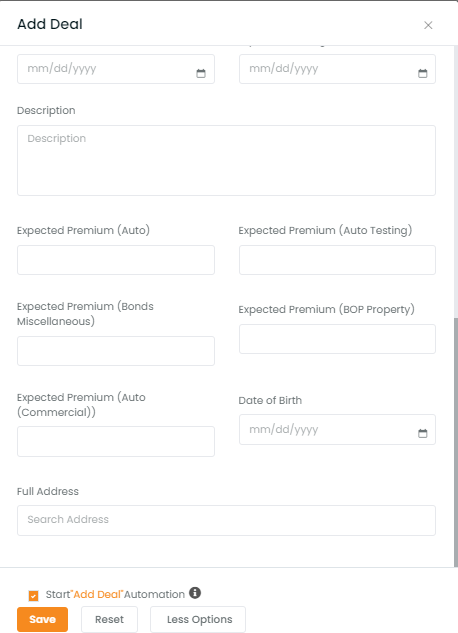Focus the Search Address input
Viewport: 458px width, 633px height.
[x=226, y=520]
